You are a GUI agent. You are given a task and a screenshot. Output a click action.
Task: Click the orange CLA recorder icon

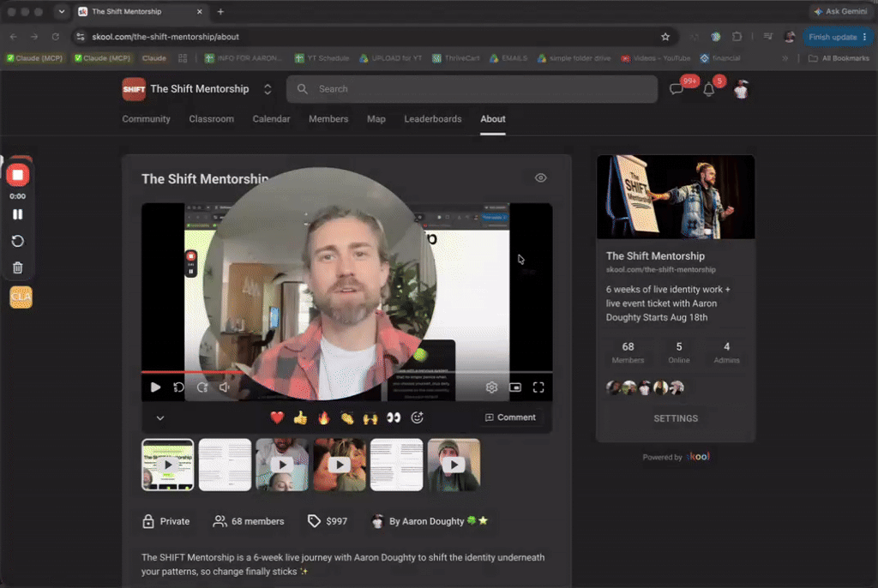pos(21,297)
